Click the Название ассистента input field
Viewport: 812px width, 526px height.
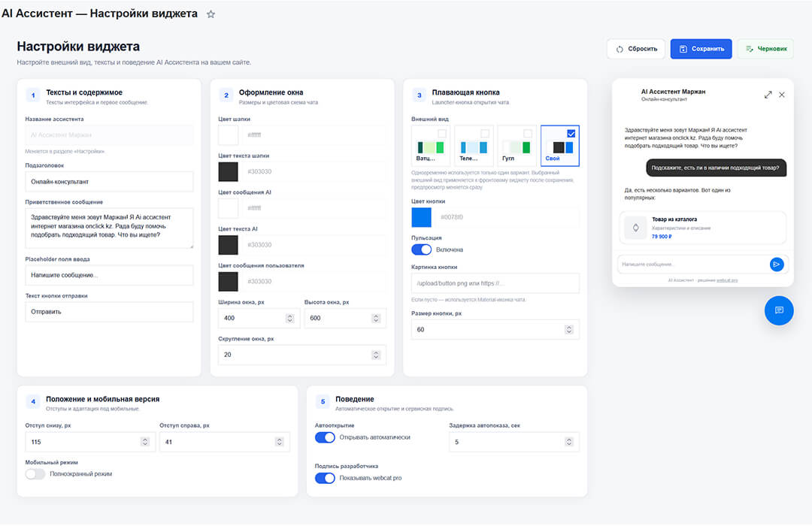click(109, 135)
